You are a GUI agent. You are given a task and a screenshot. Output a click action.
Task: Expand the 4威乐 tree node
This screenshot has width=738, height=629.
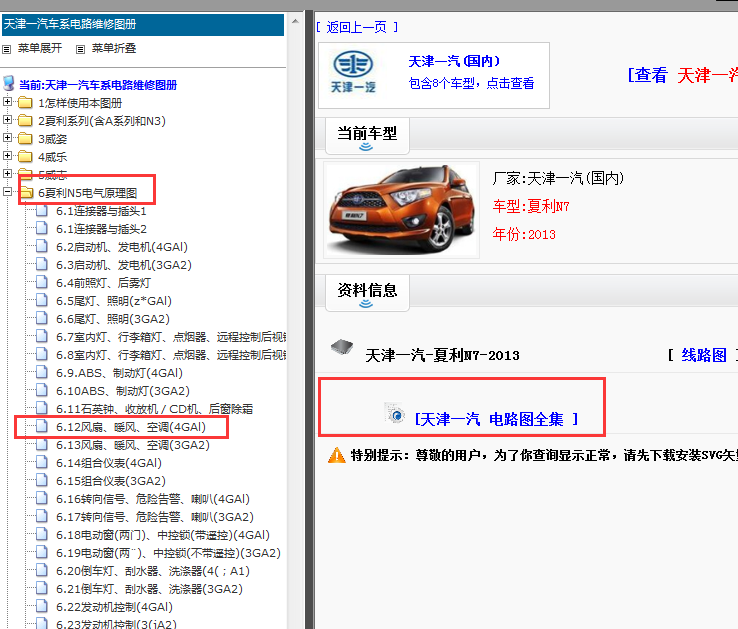(x=8, y=157)
